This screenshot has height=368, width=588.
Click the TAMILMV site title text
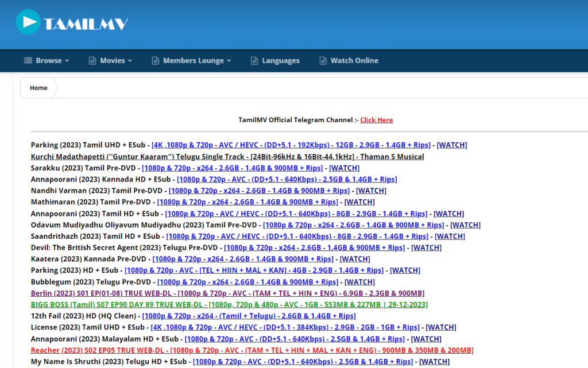point(86,24)
